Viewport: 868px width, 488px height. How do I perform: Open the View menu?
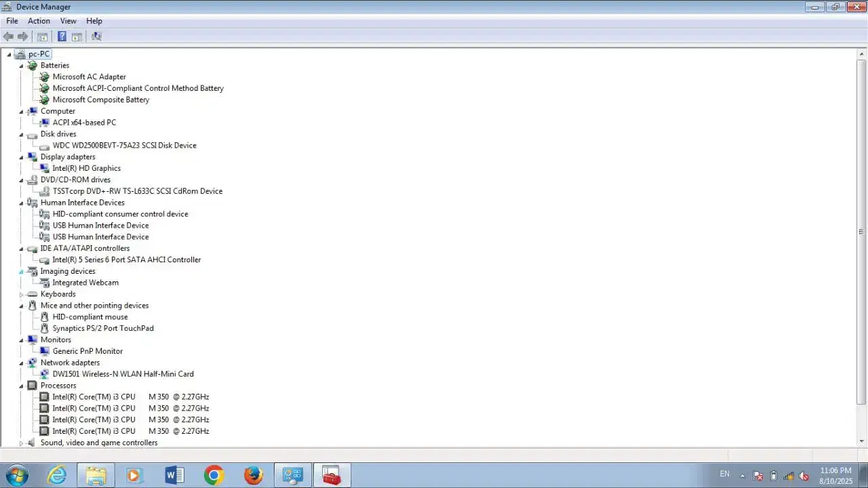click(68, 21)
